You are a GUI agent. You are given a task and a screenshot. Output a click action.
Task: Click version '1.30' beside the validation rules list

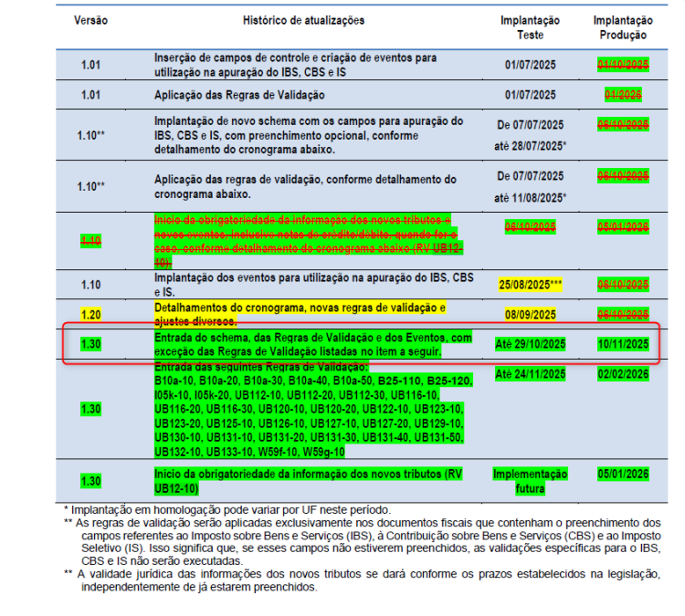[90, 409]
